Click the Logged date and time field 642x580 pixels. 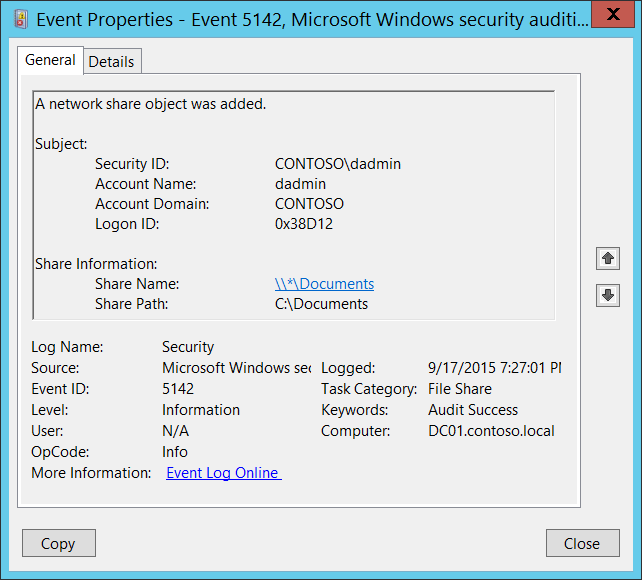[494, 368]
